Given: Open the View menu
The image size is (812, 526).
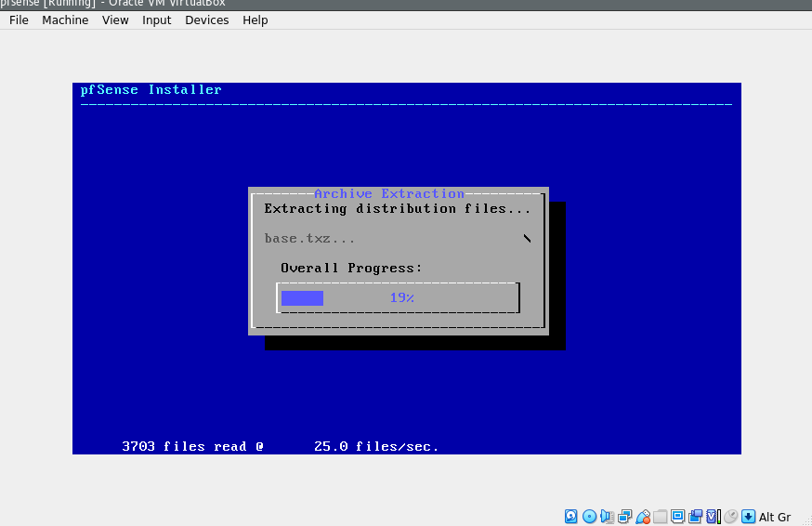Looking at the screenshot, I should [x=115, y=20].
